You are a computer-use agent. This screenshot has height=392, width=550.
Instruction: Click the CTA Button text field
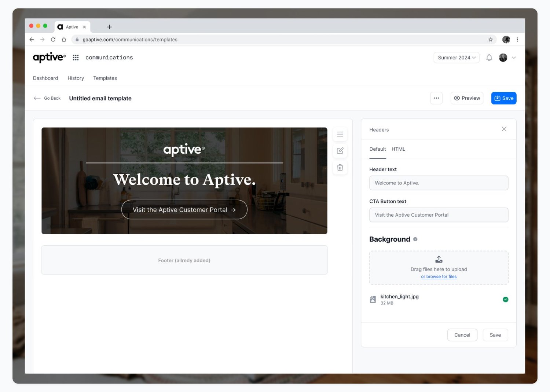tap(439, 215)
